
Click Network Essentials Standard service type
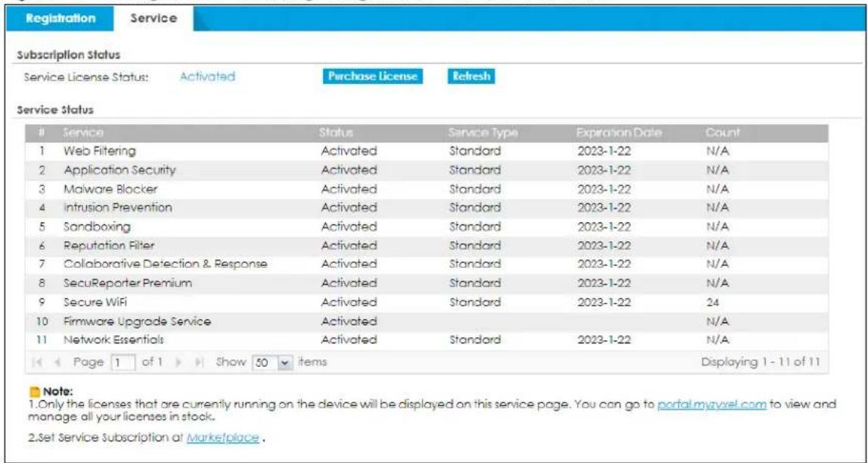click(x=475, y=340)
